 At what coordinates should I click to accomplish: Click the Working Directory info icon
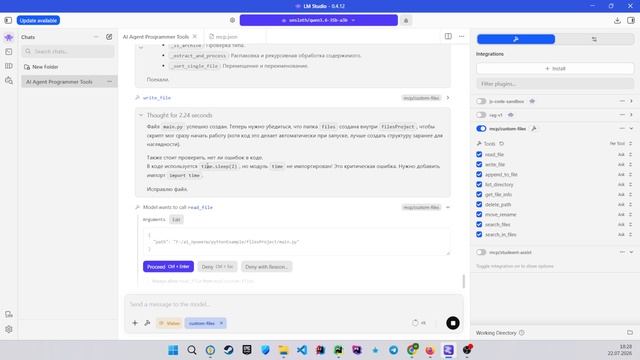tap(522, 333)
